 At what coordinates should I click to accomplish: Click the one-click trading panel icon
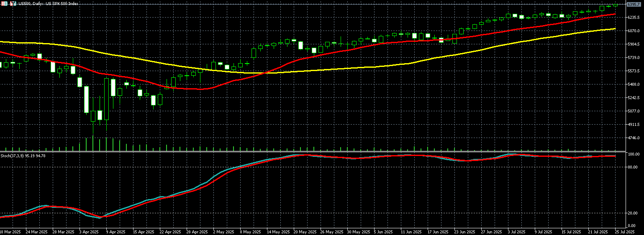click(x=4, y=3)
